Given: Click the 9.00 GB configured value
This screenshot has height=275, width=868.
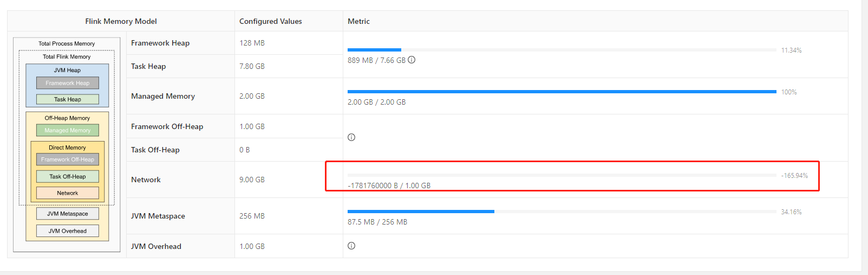Looking at the screenshot, I should pyautogui.click(x=252, y=180).
